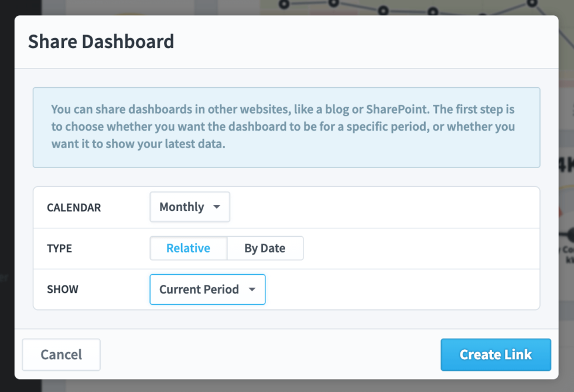Click the blue sharing instructions message box
Viewport: 574px width, 392px height.
[x=287, y=127]
